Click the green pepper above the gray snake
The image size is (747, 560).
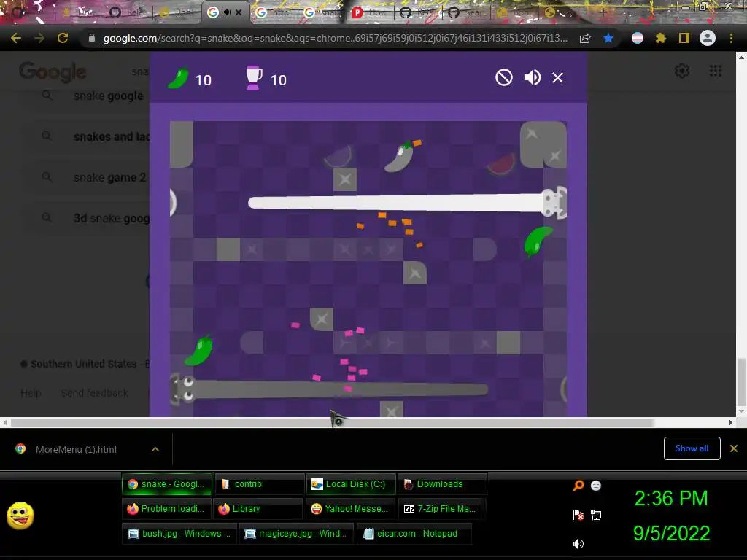pos(198,350)
